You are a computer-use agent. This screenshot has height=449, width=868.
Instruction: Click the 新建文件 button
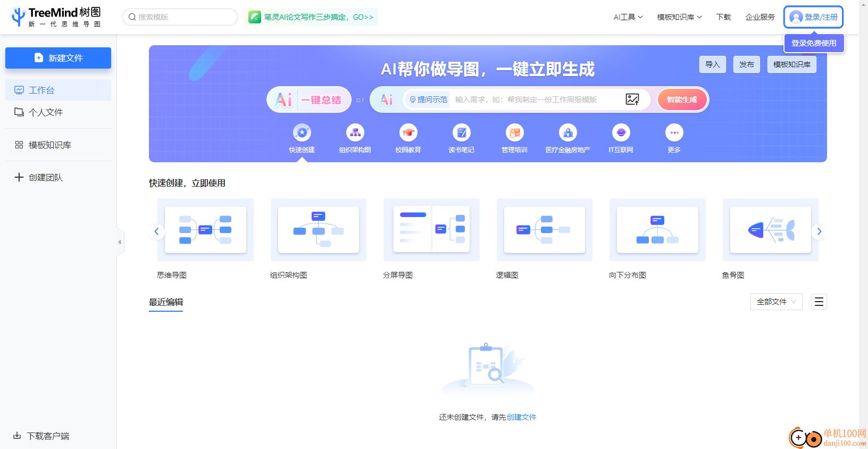[59, 58]
